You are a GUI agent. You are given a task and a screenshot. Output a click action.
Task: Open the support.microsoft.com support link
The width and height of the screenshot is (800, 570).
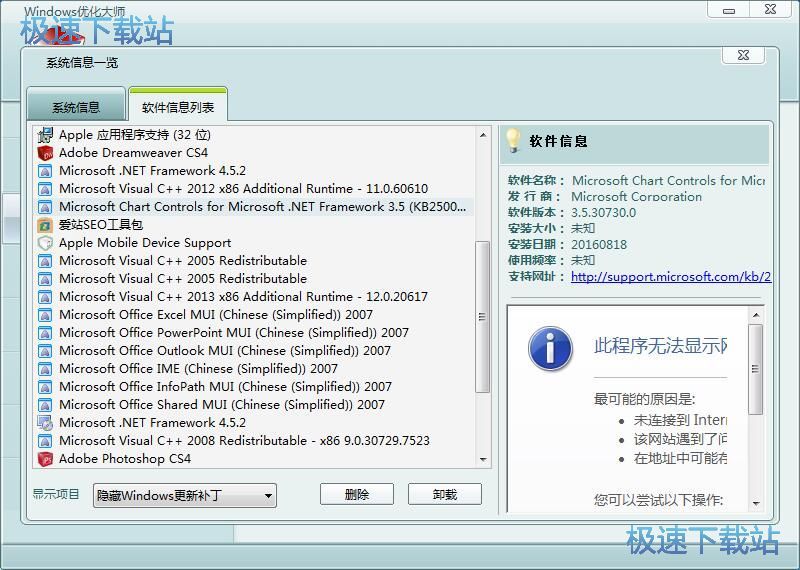tap(670, 277)
